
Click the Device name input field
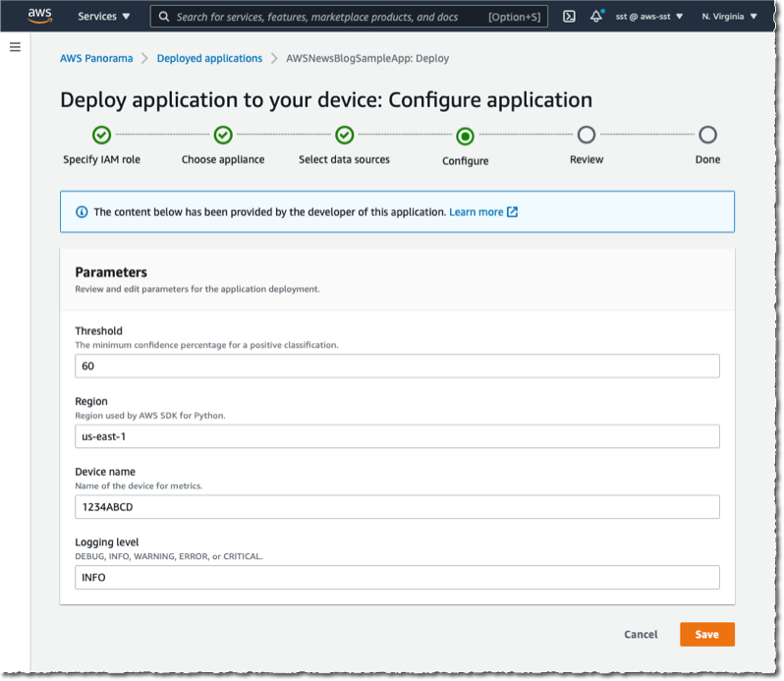click(397, 507)
